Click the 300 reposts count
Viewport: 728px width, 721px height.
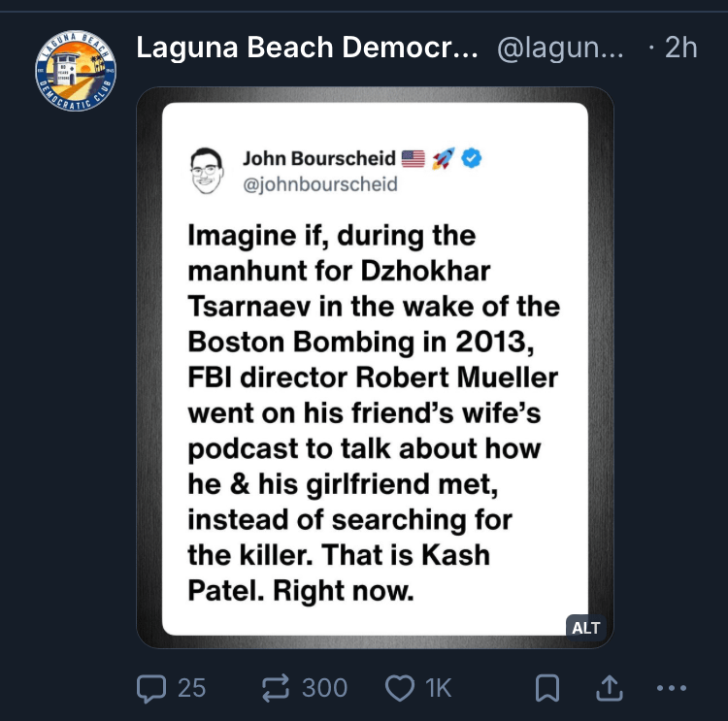click(x=324, y=688)
